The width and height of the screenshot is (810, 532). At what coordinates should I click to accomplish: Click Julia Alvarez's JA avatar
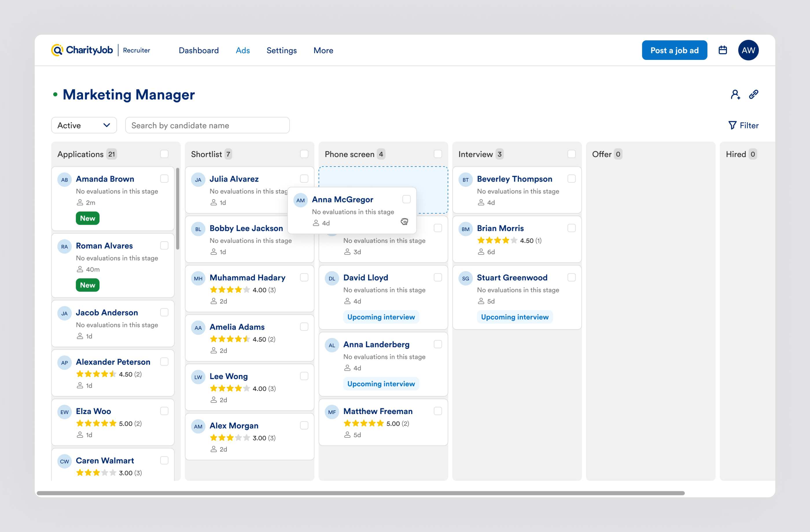click(198, 180)
